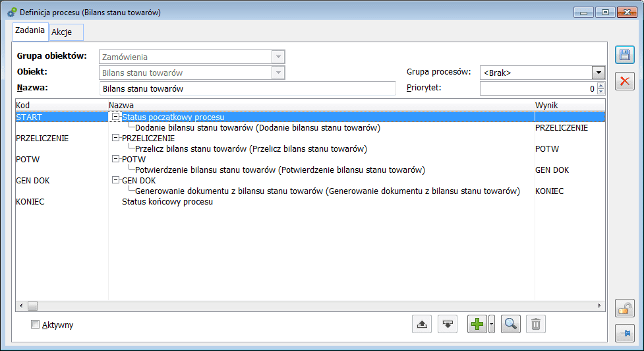Image resolution: width=644 pixels, height=351 pixels.
Task: Click the padlock icon on the right
Action: tap(625, 308)
